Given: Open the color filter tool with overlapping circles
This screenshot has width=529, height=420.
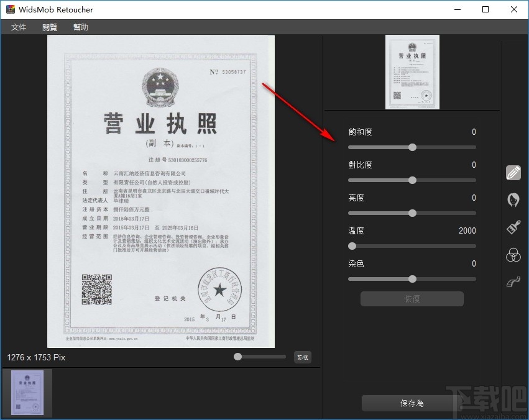Looking at the screenshot, I should coord(513,255).
